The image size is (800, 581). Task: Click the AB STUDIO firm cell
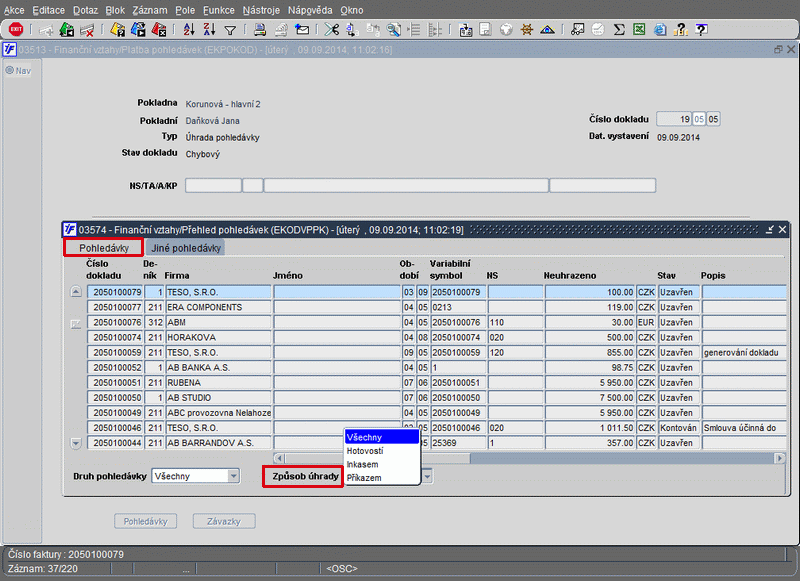click(218, 398)
